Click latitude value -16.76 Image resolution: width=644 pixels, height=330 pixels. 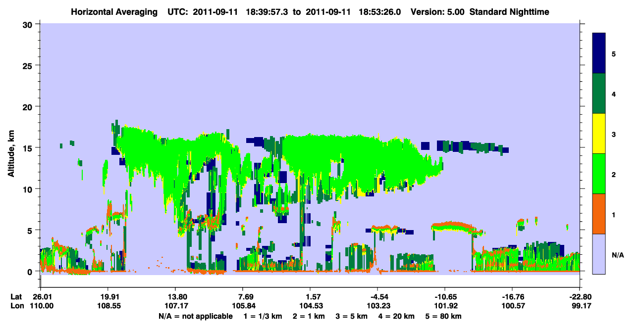(512, 297)
